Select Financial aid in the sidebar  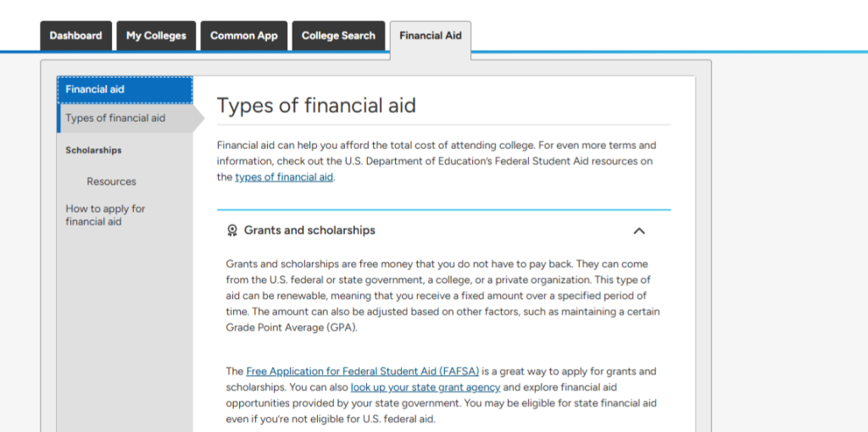point(125,89)
